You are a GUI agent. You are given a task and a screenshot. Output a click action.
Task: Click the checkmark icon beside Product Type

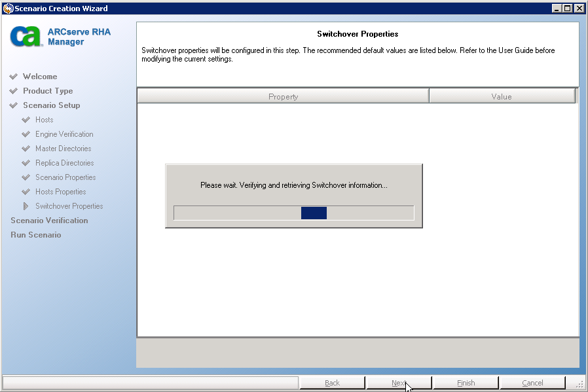(x=14, y=90)
